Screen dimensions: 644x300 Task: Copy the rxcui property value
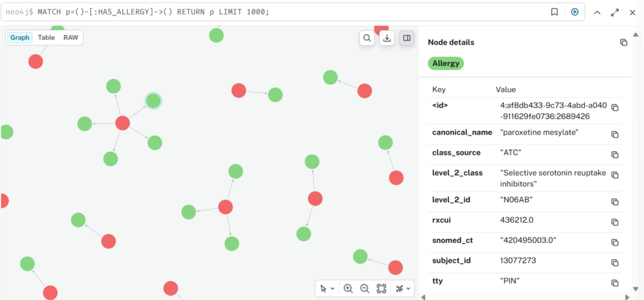615,222
